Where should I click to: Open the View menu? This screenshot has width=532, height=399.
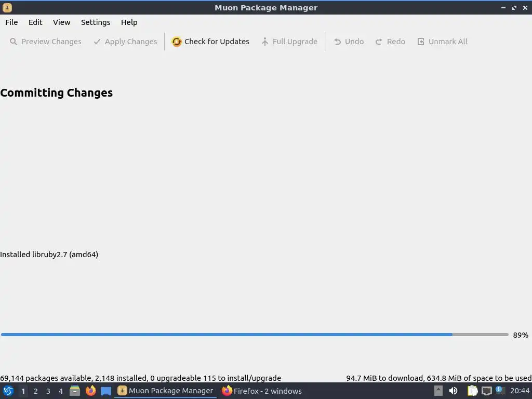click(x=61, y=22)
